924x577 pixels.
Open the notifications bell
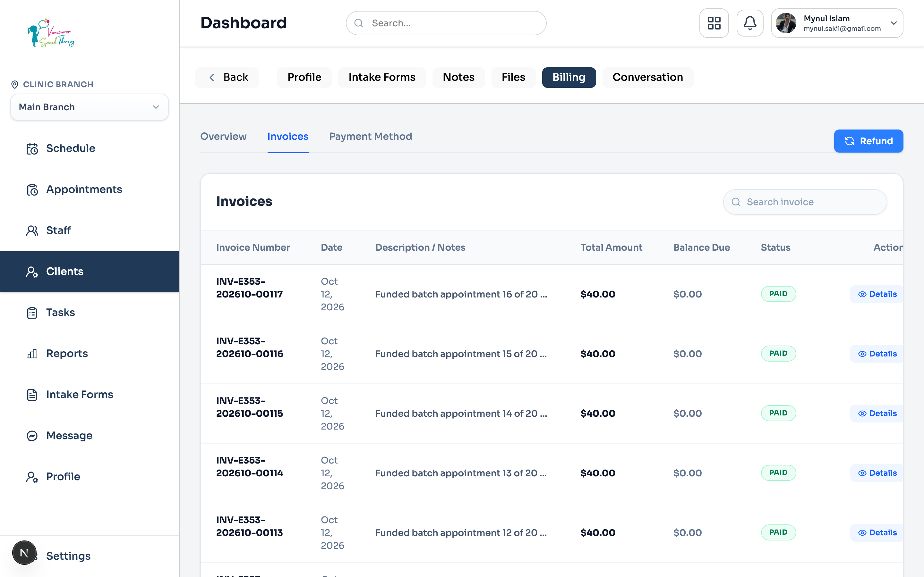click(750, 23)
